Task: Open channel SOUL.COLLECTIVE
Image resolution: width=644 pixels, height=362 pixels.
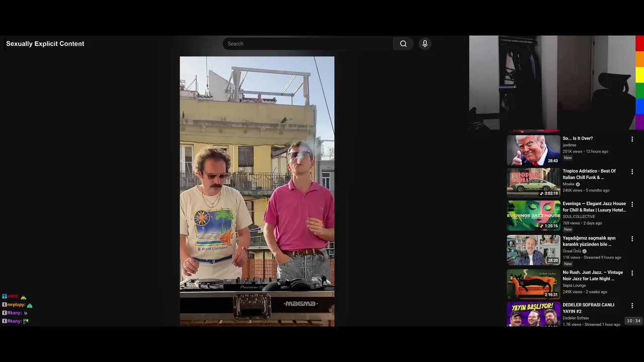Action: click(579, 217)
